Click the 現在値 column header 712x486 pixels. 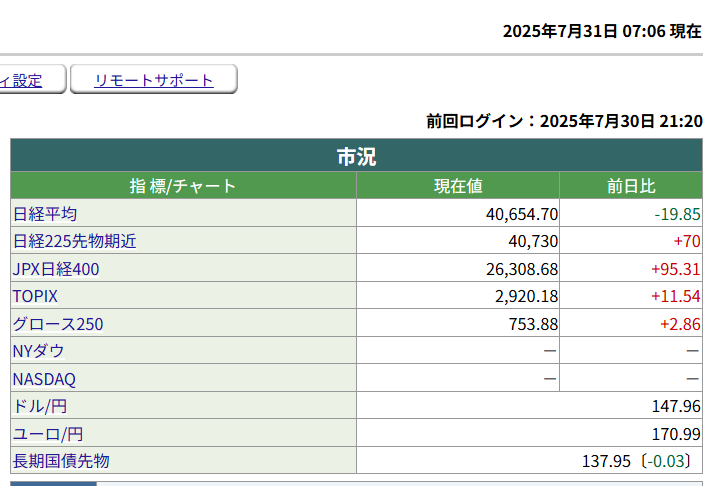(x=458, y=186)
